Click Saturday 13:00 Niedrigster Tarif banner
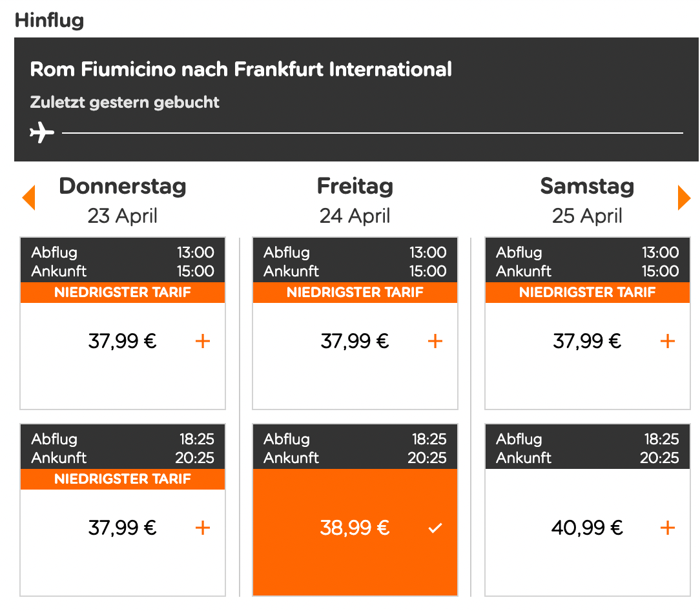This screenshot has height=611, width=700. click(x=587, y=293)
